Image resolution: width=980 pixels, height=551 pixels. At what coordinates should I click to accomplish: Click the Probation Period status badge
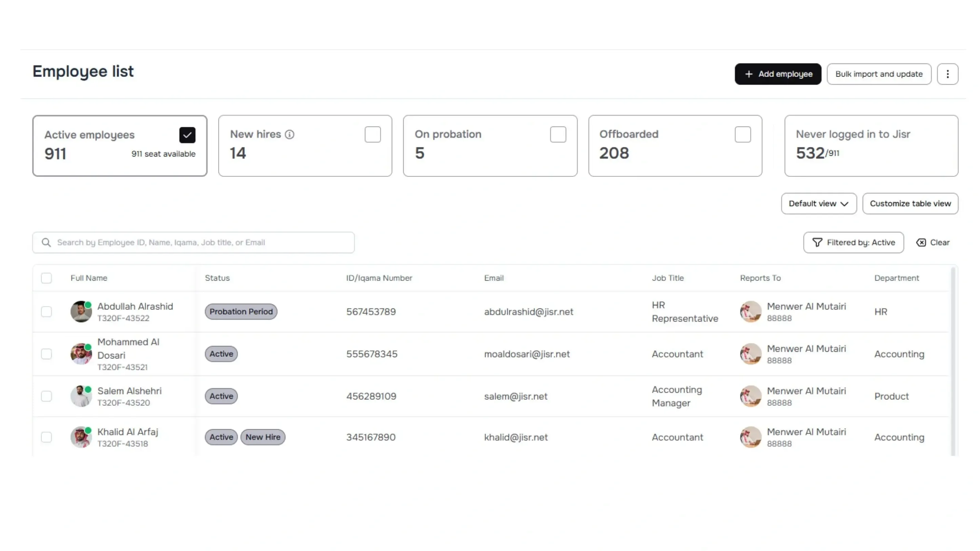(x=241, y=312)
